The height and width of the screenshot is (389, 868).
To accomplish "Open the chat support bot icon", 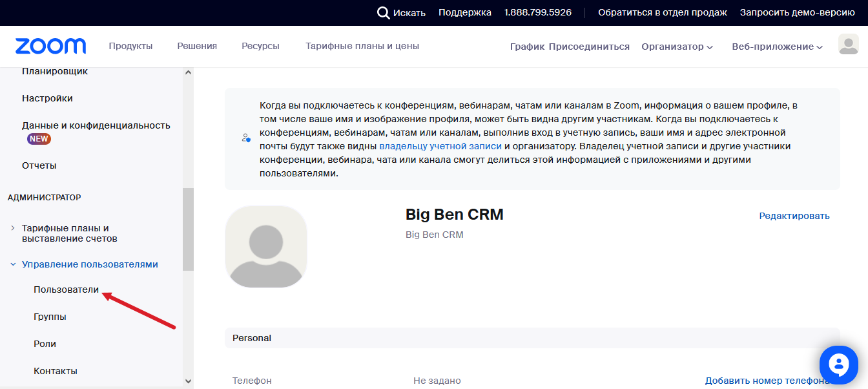I will coord(838,366).
